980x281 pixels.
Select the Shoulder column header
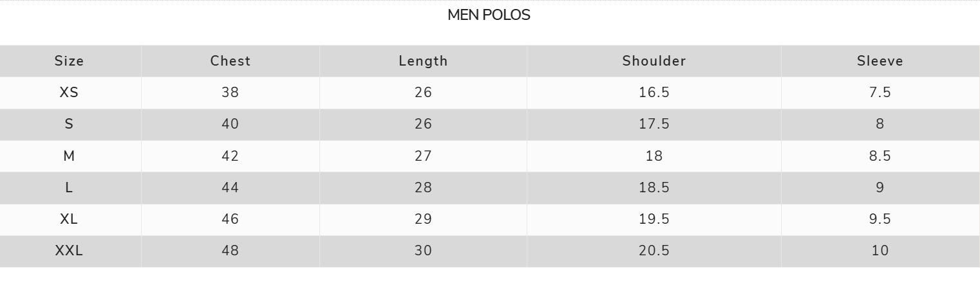click(654, 61)
